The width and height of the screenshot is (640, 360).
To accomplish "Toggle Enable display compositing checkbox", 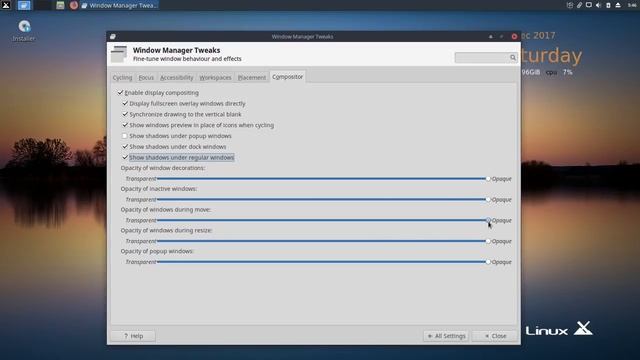I will pyautogui.click(x=120, y=93).
